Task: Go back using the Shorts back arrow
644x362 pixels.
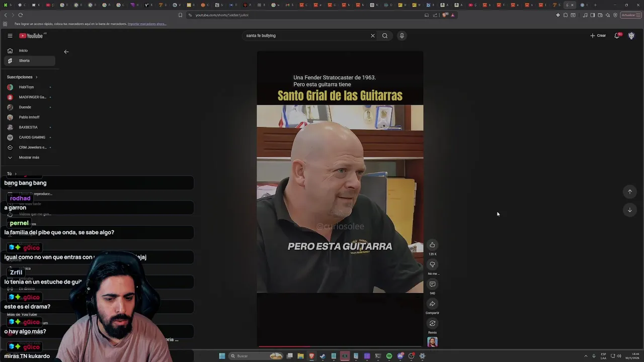Action: point(66,52)
